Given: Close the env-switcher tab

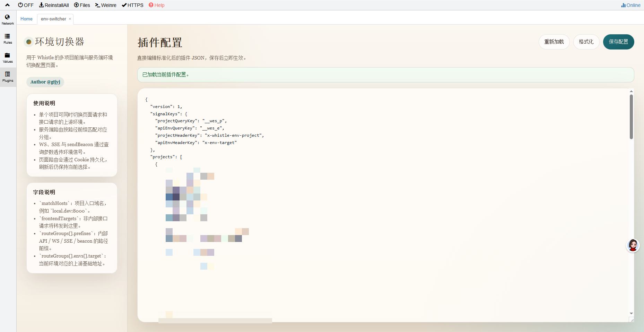Looking at the screenshot, I should (x=70, y=19).
